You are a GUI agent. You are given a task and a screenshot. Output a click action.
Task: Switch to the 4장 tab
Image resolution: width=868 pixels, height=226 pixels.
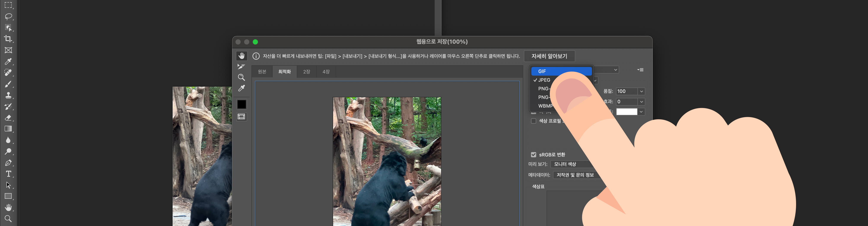[326, 72]
